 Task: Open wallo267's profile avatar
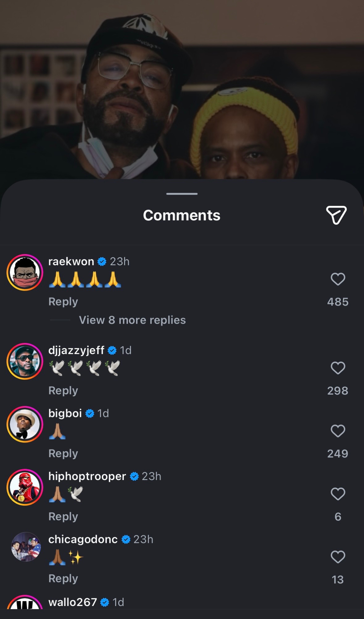click(x=25, y=604)
